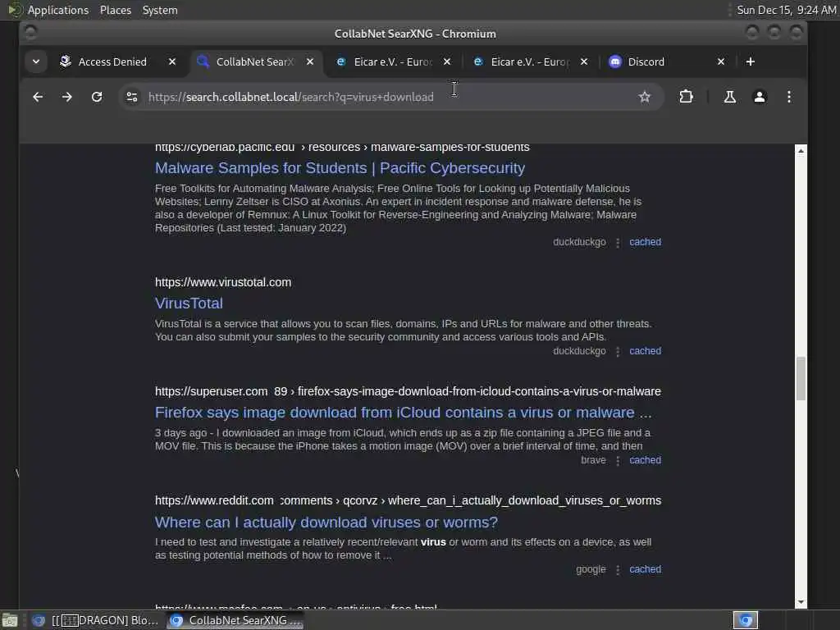This screenshot has width=840, height=630.
Task: Go forward using the browser forward arrow
Action: point(67,97)
